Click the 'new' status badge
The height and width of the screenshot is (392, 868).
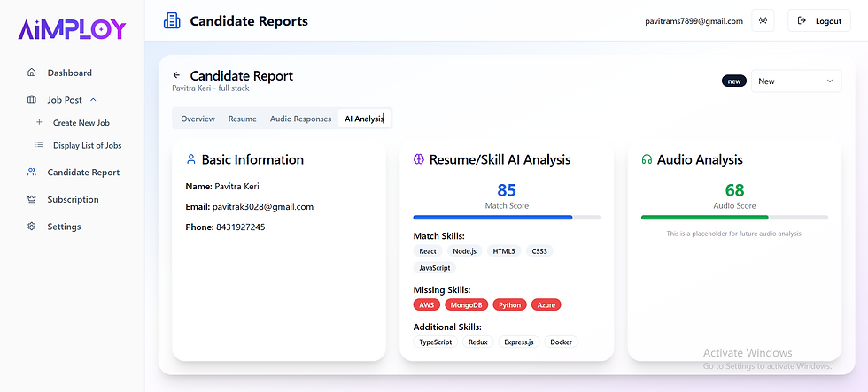click(x=734, y=81)
